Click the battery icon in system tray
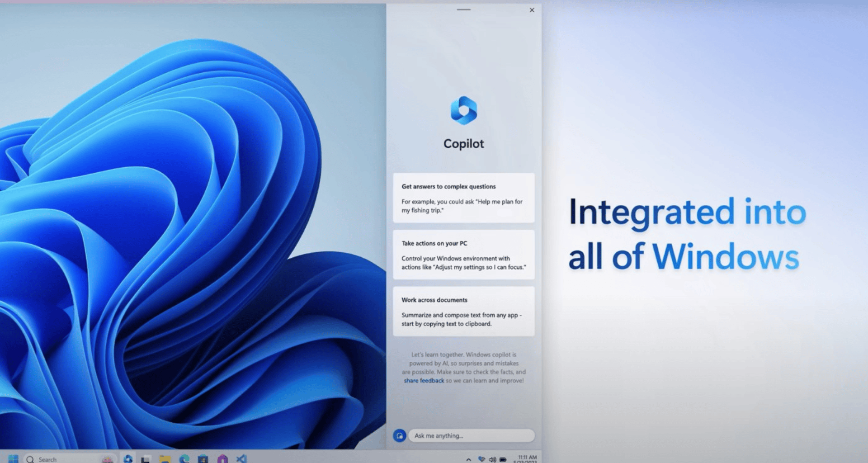Image resolution: width=868 pixels, height=463 pixels. click(x=503, y=459)
